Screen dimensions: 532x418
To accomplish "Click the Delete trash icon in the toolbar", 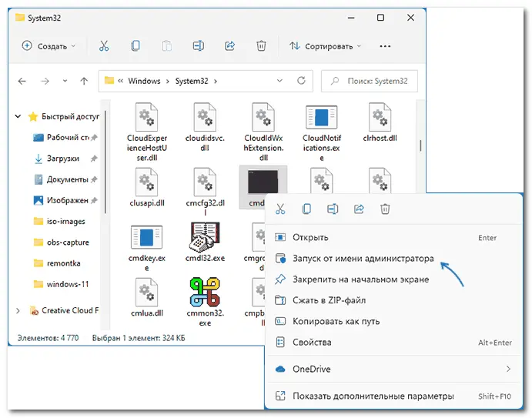I will [x=261, y=46].
